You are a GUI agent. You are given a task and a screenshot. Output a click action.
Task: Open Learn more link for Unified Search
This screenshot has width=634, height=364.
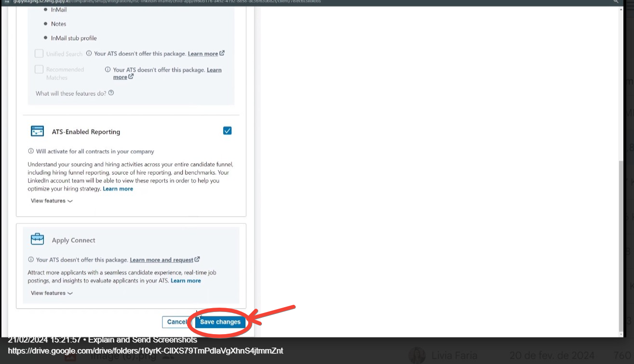[x=203, y=54]
